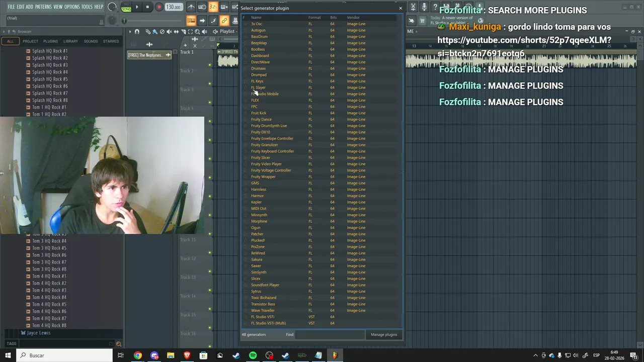The height and width of the screenshot is (362, 644).
Task: Start playback with the play button
Action: [x=137, y=7]
